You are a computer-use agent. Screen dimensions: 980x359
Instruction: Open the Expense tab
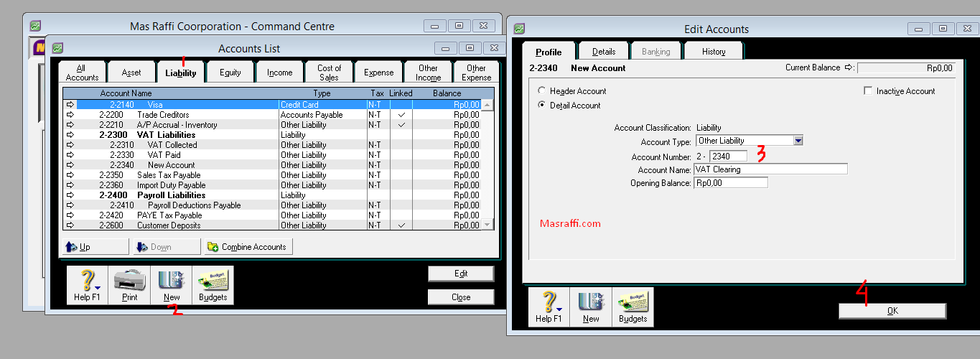click(x=378, y=73)
